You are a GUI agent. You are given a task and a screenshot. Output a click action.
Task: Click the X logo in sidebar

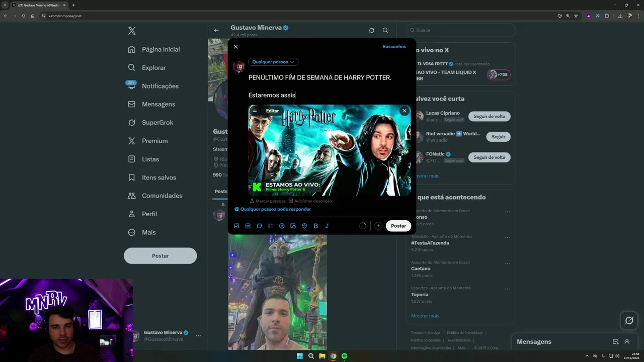[x=132, y=31]
